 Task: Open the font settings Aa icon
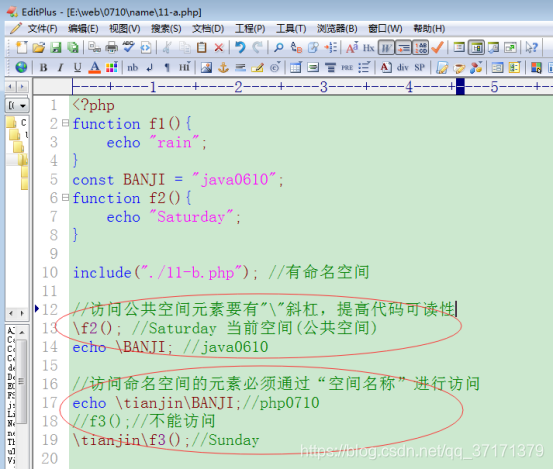352,47
